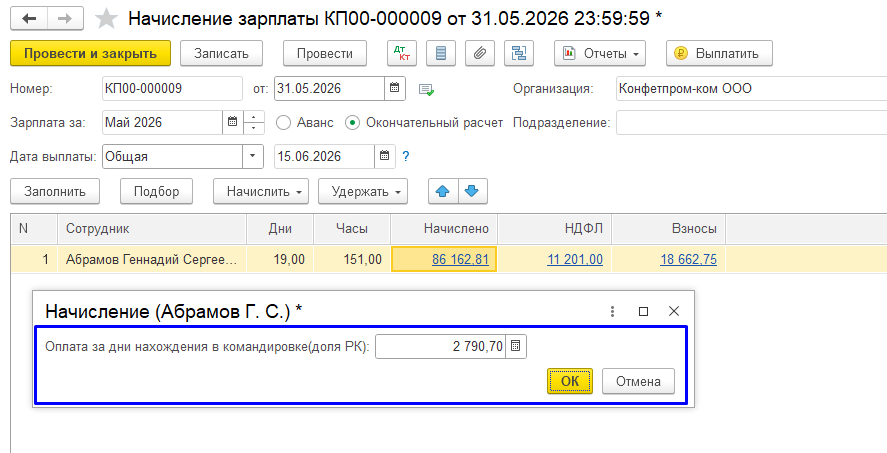Click the Часы column header
Screen dimensions: 887x453
click(352, 228)
